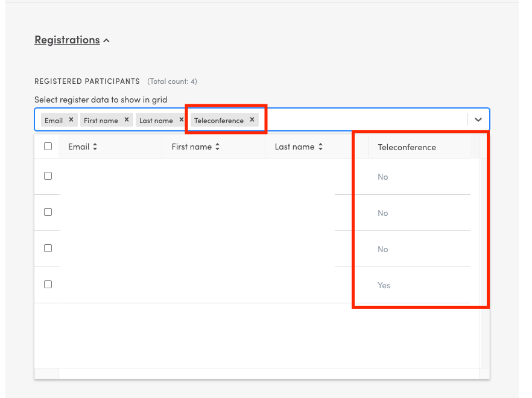This screenshot has height=398, width=532.
Task: Check the second participant row checkbox
Action: tap(48, 212)
